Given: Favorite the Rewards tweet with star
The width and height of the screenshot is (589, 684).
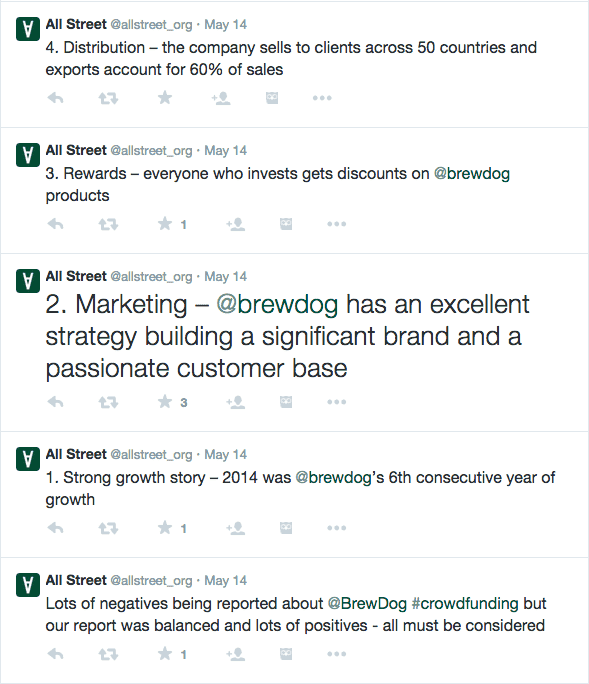Looking at the screenshot, I should coord(164,223).
